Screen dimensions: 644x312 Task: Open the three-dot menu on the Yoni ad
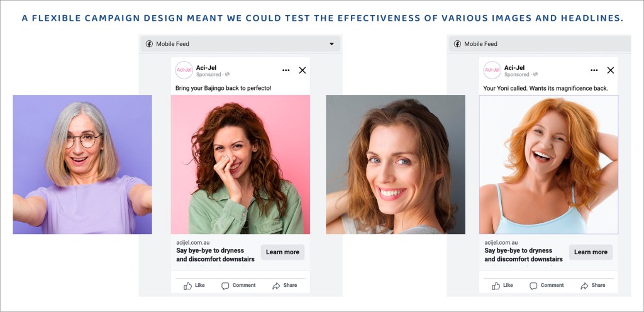click(x=594, y=70)
